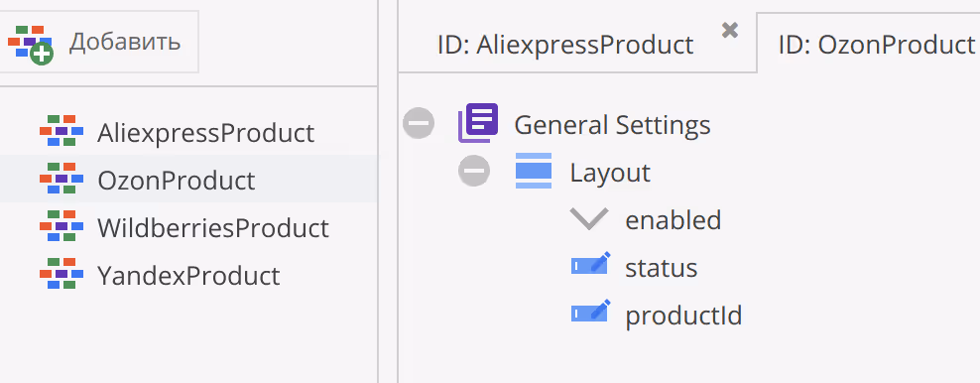
Task: Click the AliexpressProduct form icon in list
Action: (x=61, y=131)
